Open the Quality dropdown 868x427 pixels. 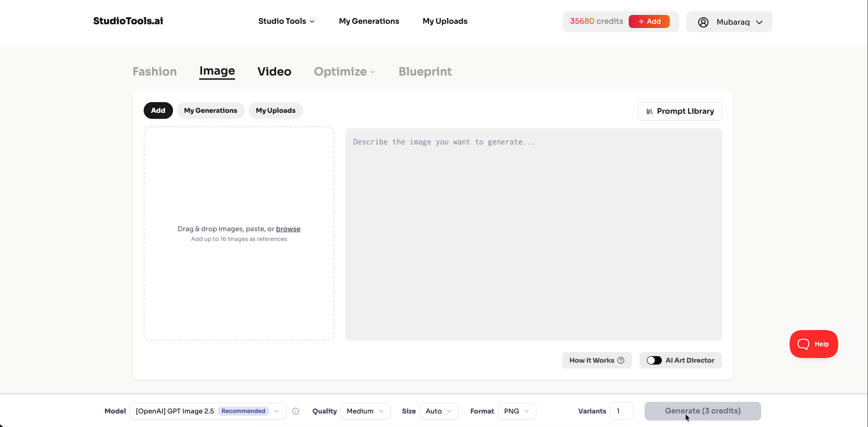(x=366, y=411)
